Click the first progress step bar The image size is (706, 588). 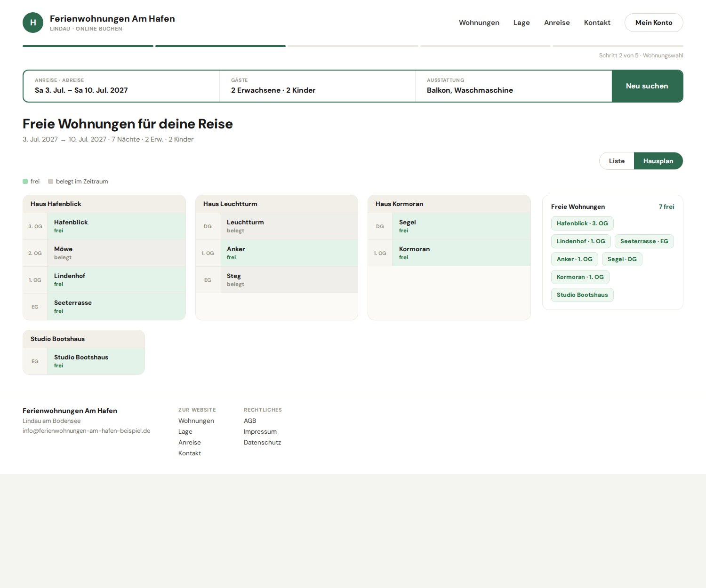(88, 46)
